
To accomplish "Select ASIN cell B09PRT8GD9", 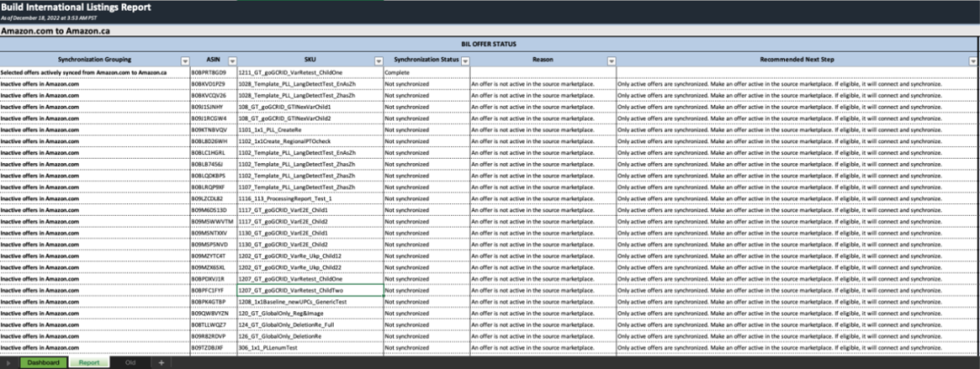I will 208,72.
